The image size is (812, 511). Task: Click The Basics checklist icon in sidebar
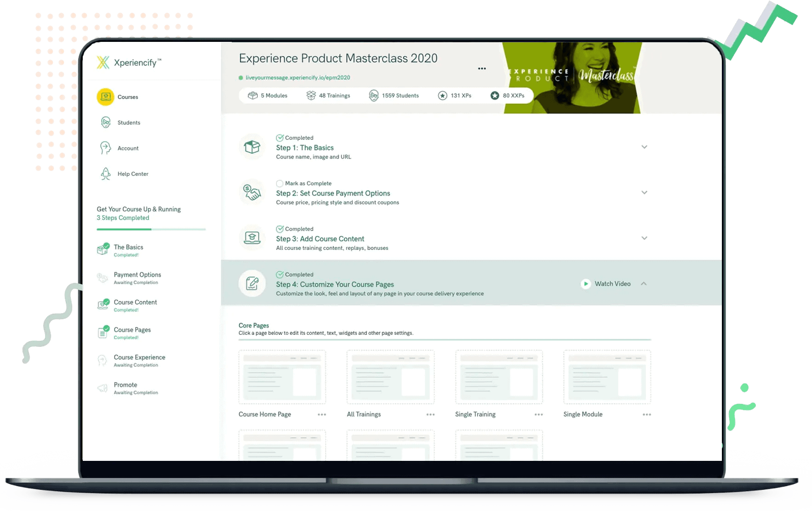point(103,249)
